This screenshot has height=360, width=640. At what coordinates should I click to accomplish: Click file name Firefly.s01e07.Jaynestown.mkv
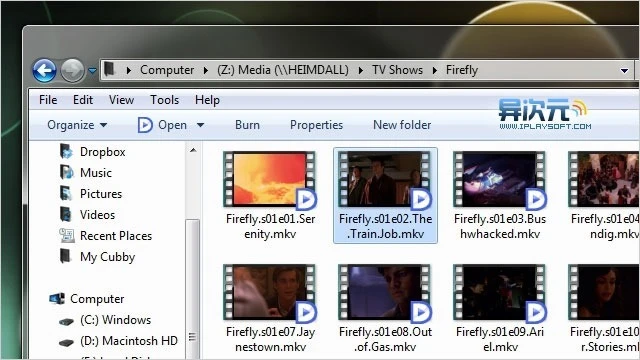click(x=270, y=339)
